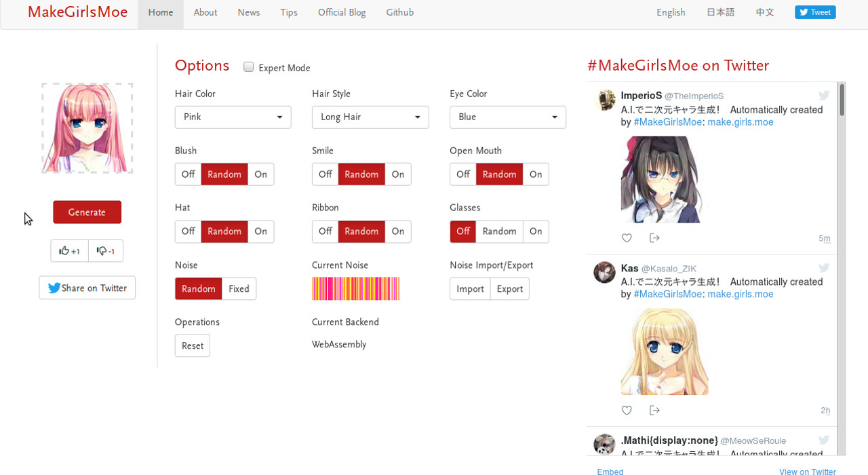Expand the Hair Style dropdown

[370, 117]
